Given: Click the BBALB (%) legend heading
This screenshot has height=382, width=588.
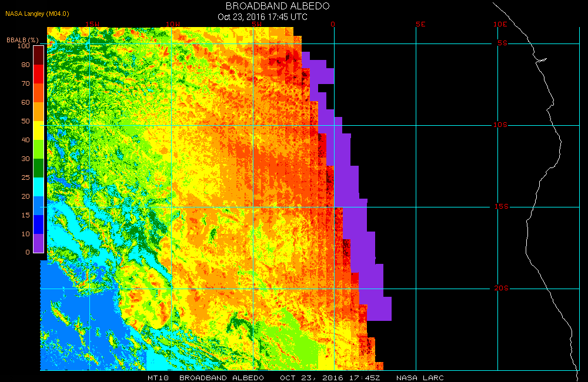Looking at the screenshot, I should click(18, 39).
